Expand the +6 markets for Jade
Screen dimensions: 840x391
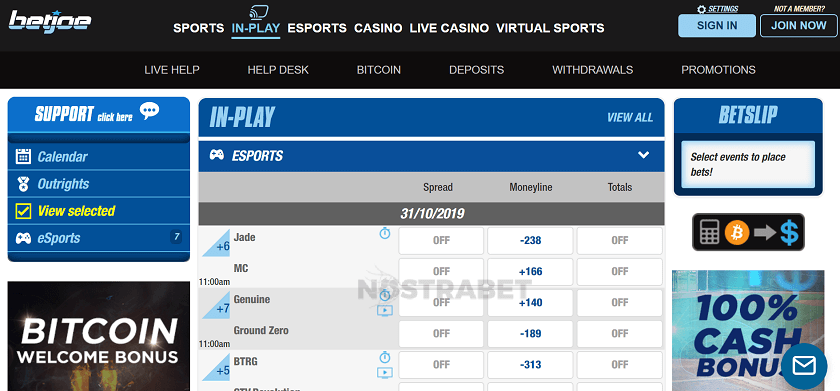(x=216, y=243)
